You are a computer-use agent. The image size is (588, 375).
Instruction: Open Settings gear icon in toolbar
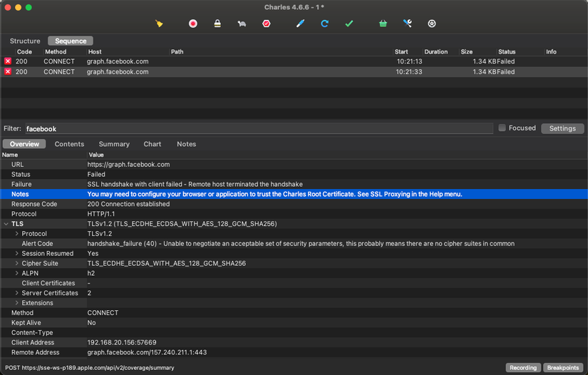(432, 24)
